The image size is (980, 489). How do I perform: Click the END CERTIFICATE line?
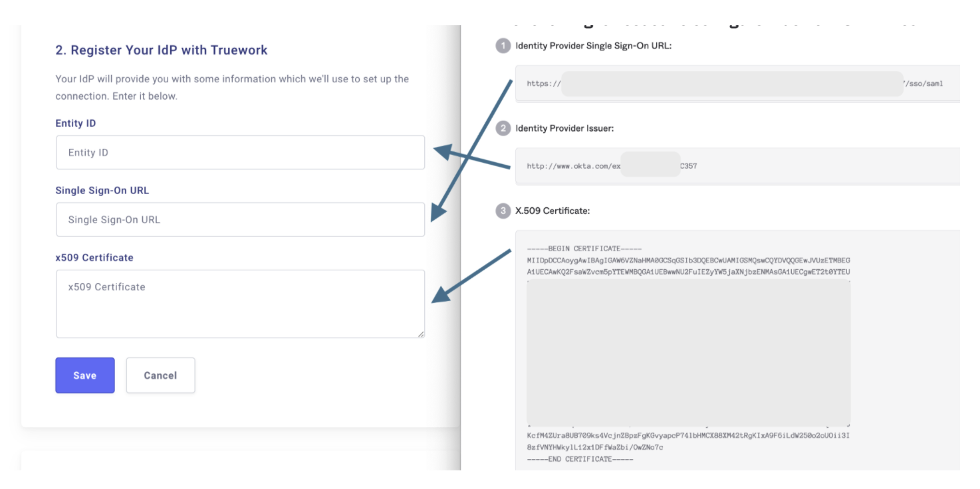point(580,459)
